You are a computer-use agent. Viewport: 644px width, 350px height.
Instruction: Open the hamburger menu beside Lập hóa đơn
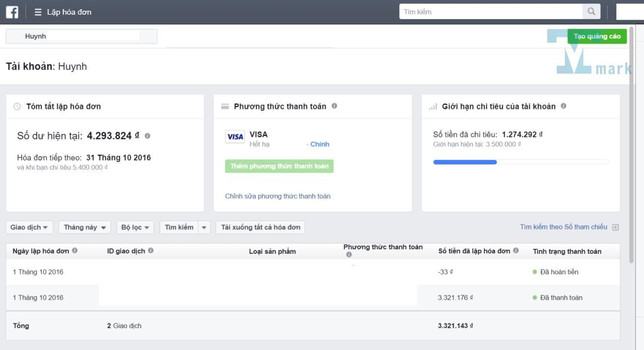(x=38, y=12)
